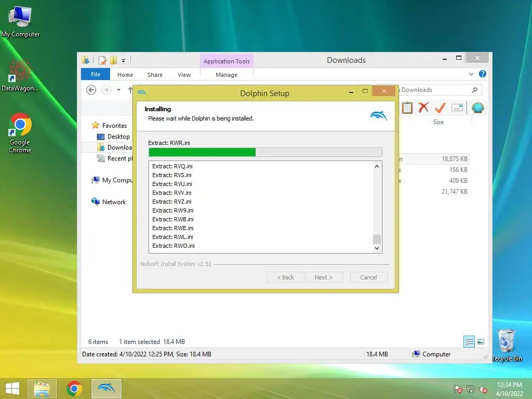Click the red X delete icon
Viewport: 532px width, 399px height.
click(x=423, y=108)
